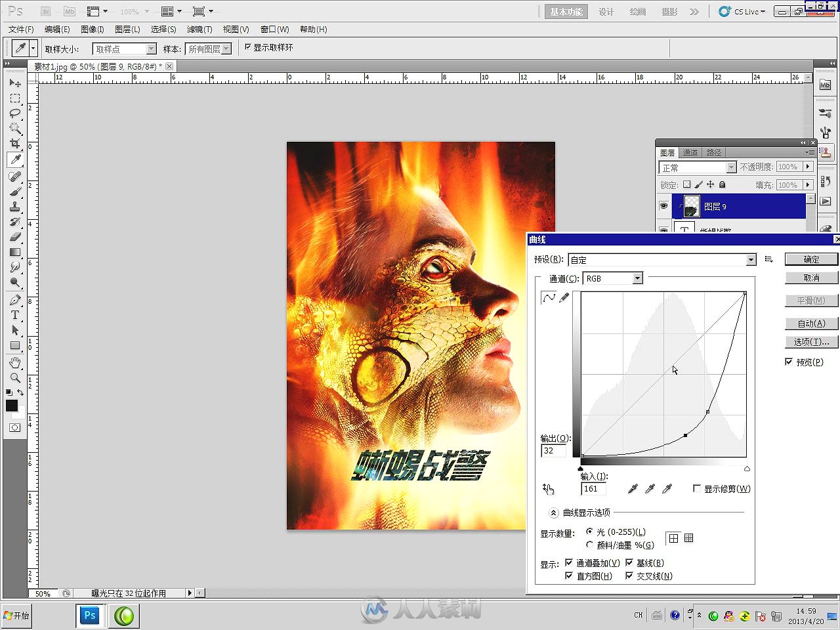Select the 光 (0-255)(L) radio button
The image size is (840, 630).
click(589, 532)
